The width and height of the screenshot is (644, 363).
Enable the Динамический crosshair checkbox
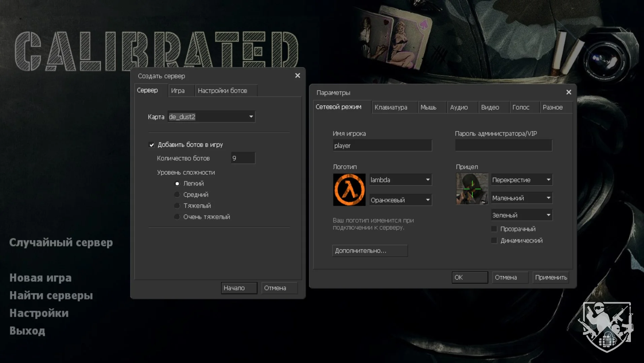click(494, 241)
